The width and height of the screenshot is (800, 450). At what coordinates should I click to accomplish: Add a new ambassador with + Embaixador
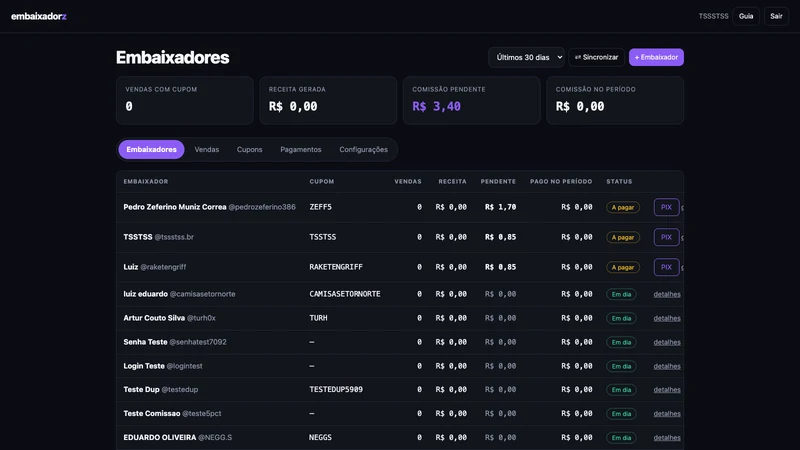656,57
